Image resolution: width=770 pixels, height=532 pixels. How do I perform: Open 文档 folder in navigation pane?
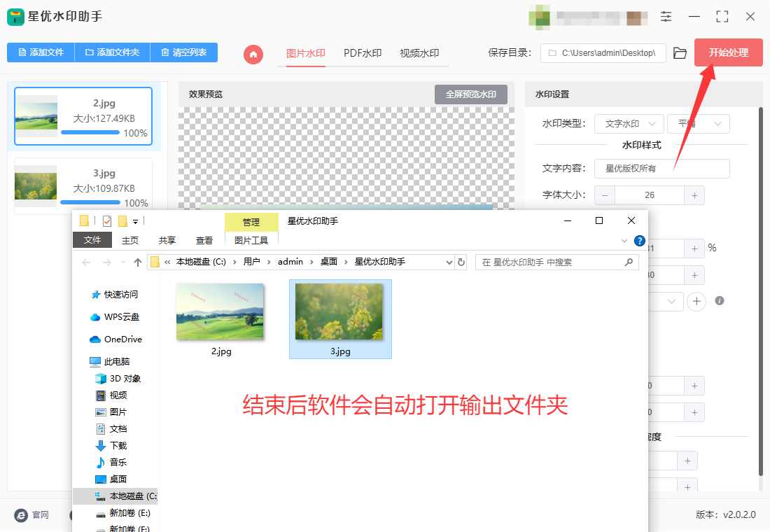point(111,429)
